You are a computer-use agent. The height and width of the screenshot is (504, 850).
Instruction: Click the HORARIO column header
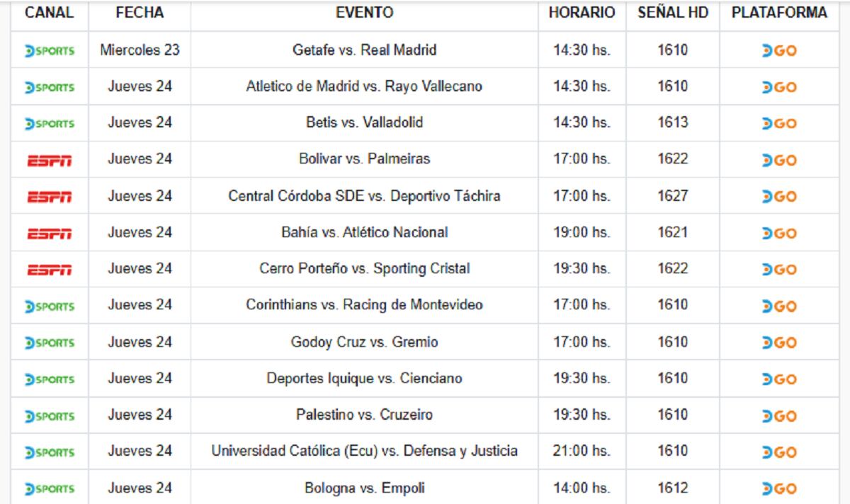click(582, 13)
